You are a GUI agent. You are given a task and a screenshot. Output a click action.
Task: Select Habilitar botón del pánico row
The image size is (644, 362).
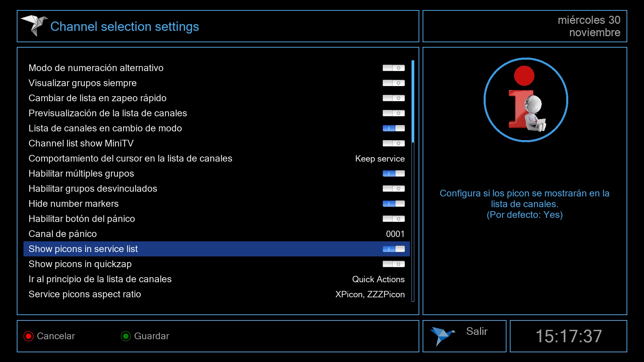[82, 219]
